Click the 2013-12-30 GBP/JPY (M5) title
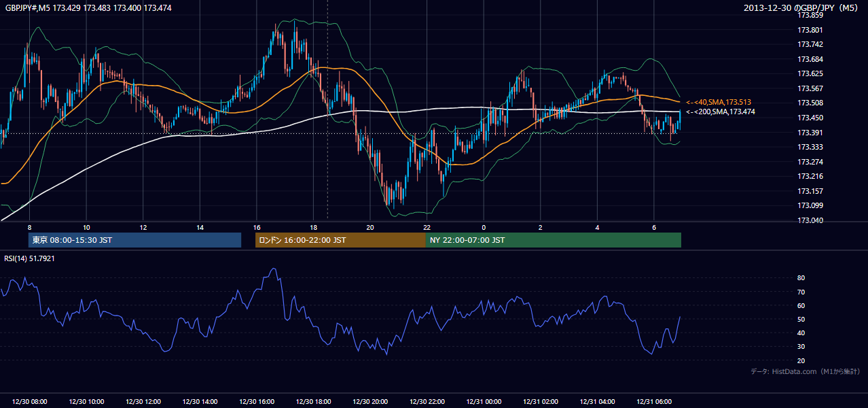Viewport: 868px width, 408px height. coord(802,7)
